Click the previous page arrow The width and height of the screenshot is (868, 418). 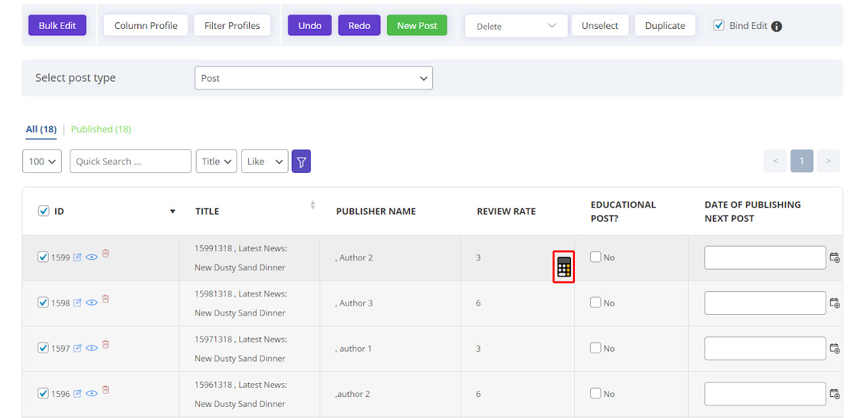tap(775, 161)
